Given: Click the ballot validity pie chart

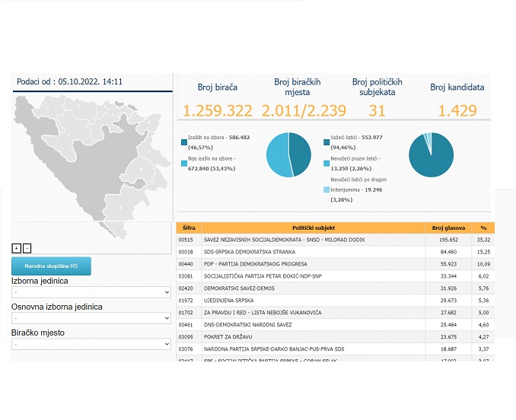Looking at the screenshot, I should pos(431,154).
